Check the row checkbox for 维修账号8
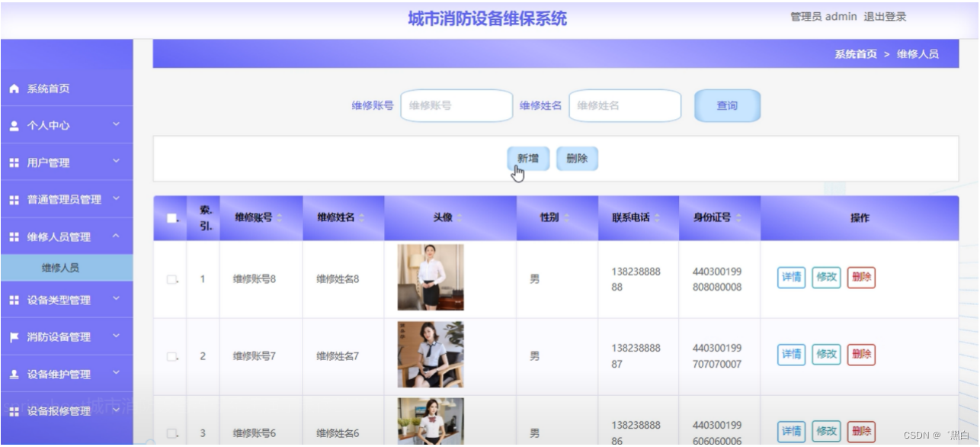The height and width of the screenshot is (447, 980). coord(171,280)
